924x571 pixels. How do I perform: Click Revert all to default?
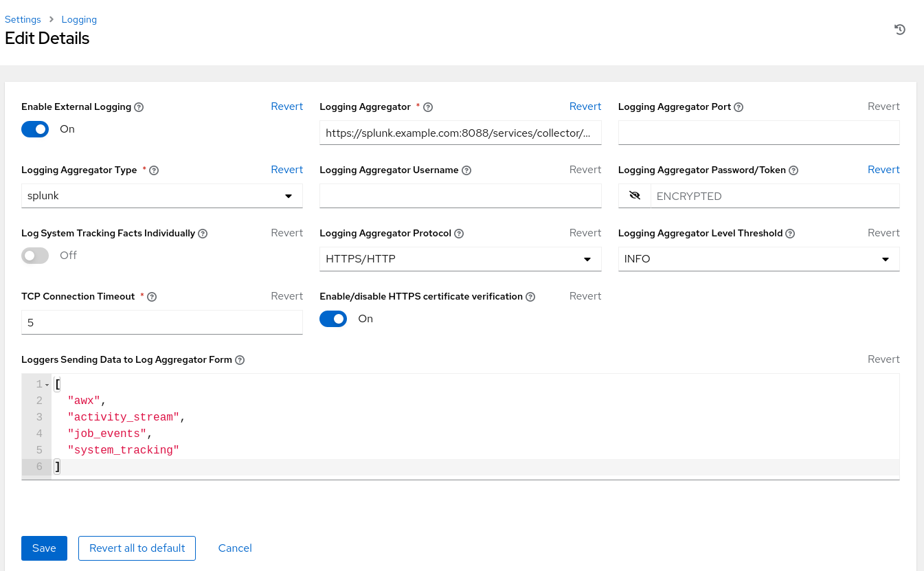[137, 548]
